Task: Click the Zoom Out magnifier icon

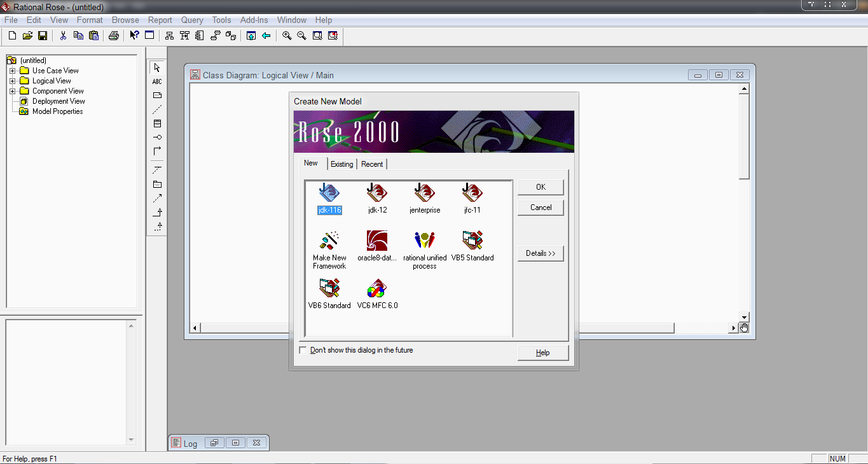Action: pos(302,36)
